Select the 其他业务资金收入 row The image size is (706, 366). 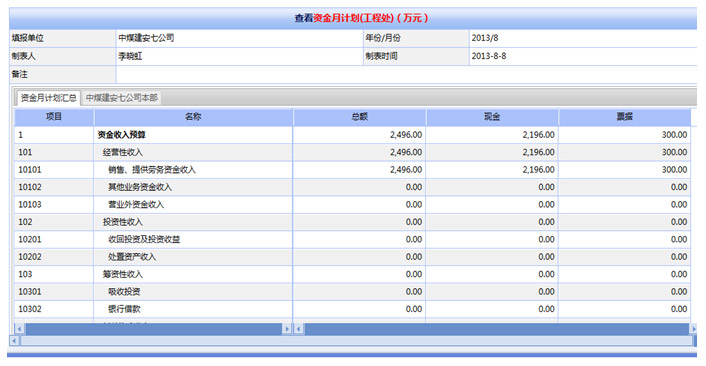(x=353, y=187)
